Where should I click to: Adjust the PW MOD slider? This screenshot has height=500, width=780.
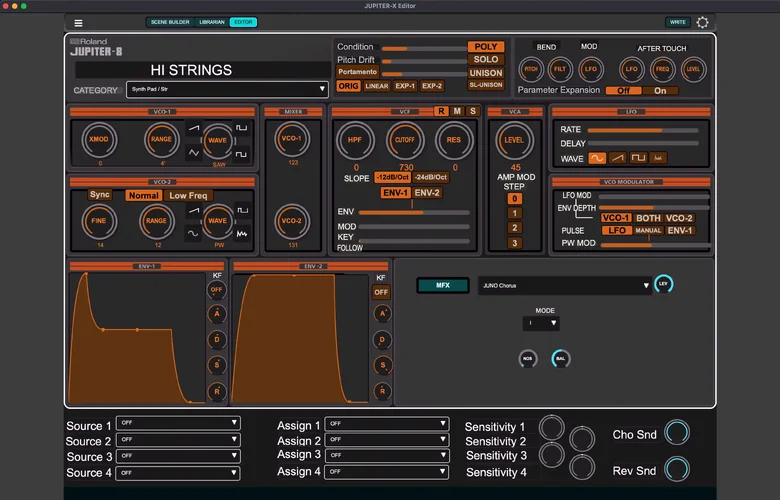[x=656, y=245]
